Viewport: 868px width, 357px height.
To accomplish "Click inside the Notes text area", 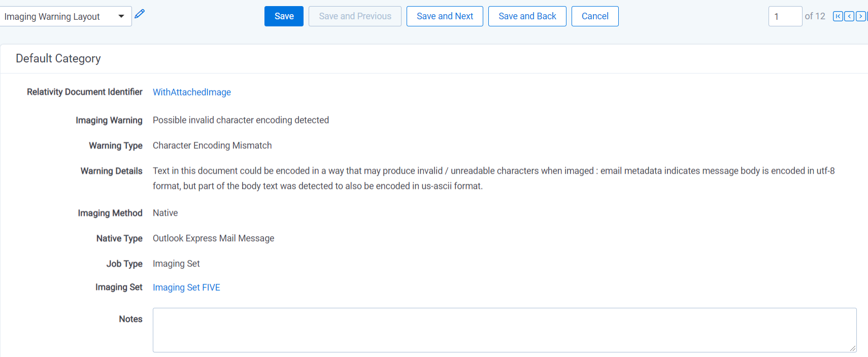I will [x=504, y=330].
